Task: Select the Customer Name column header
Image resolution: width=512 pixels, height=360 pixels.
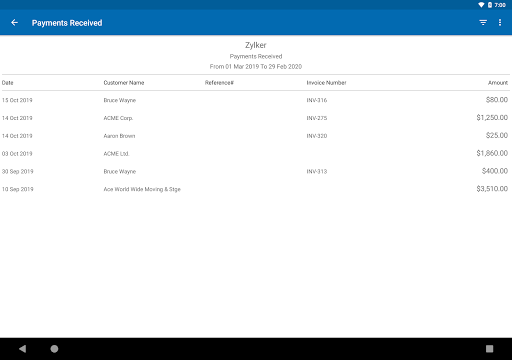Action: tap(124, 83)
